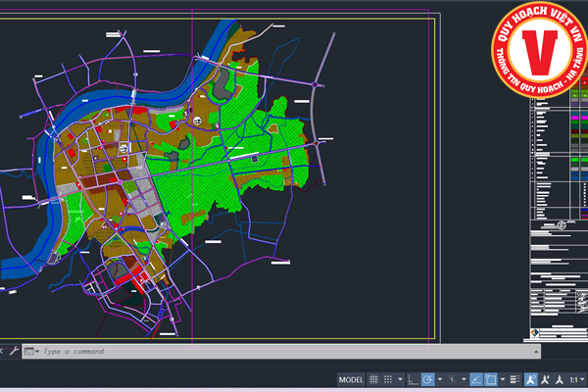
Task: Click the MODEL space button
Action: point(351,379)
